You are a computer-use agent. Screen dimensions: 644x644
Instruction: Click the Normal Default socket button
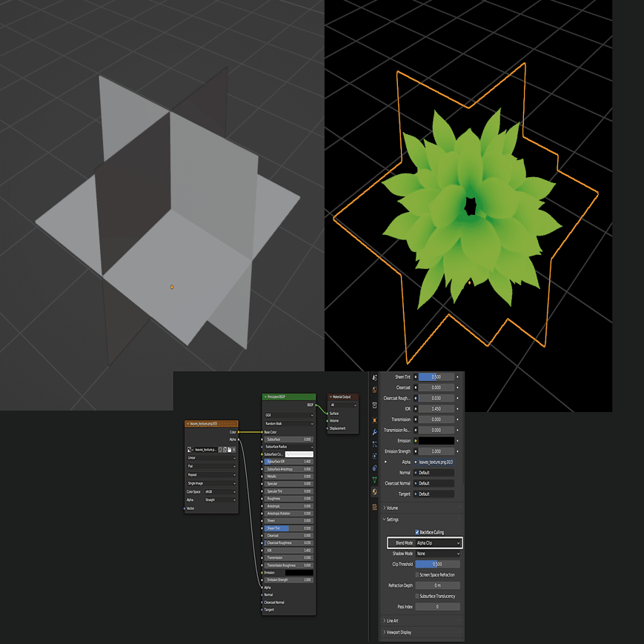[x=434, y=473]
